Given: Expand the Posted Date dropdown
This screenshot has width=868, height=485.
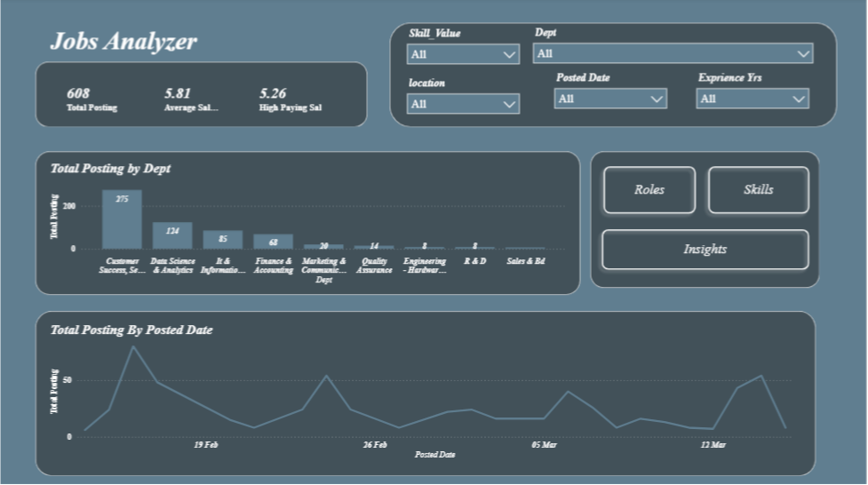Looking at the screenshot, I should [x=610, y=99].
